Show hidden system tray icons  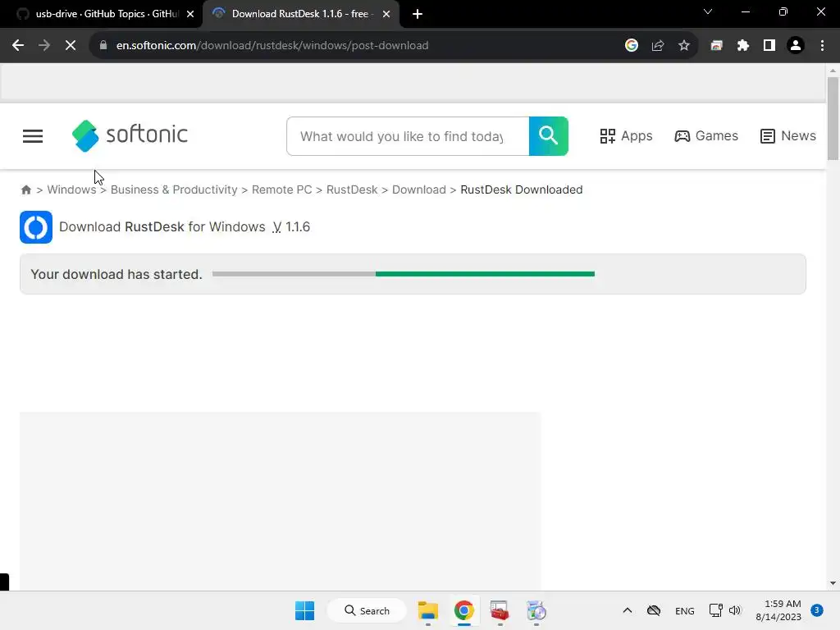[x=628, y=610]
